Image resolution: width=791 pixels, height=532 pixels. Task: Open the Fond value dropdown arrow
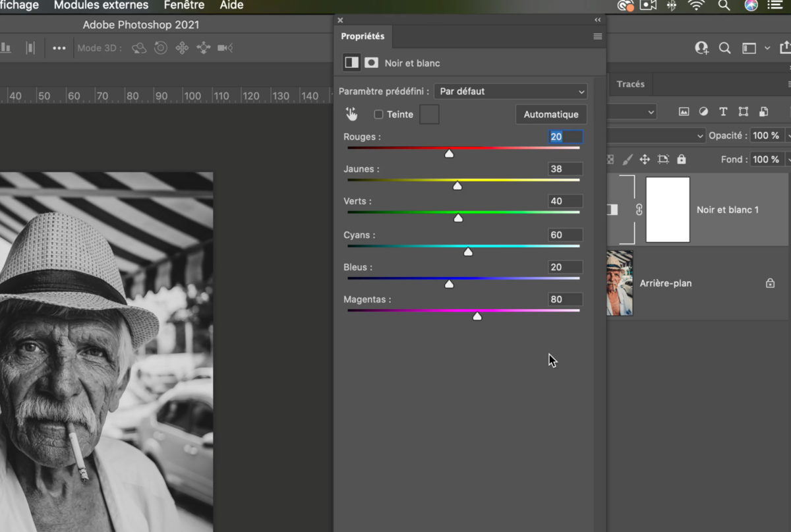coord(788,159)
